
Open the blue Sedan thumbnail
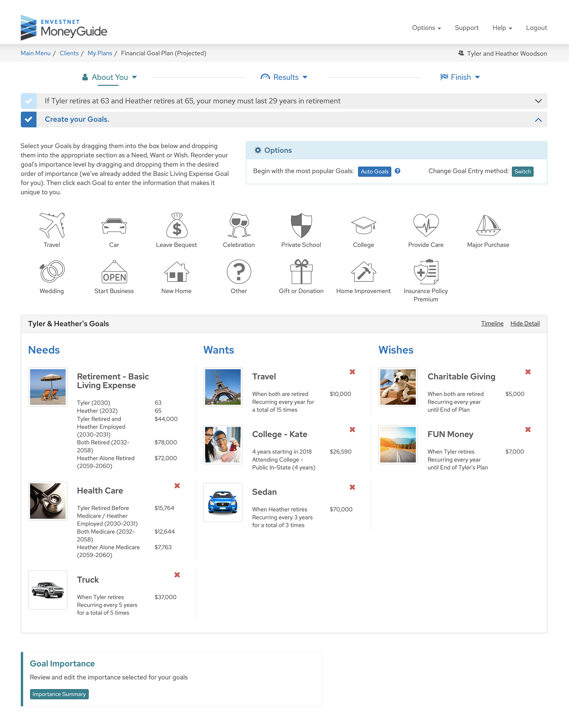223,502
